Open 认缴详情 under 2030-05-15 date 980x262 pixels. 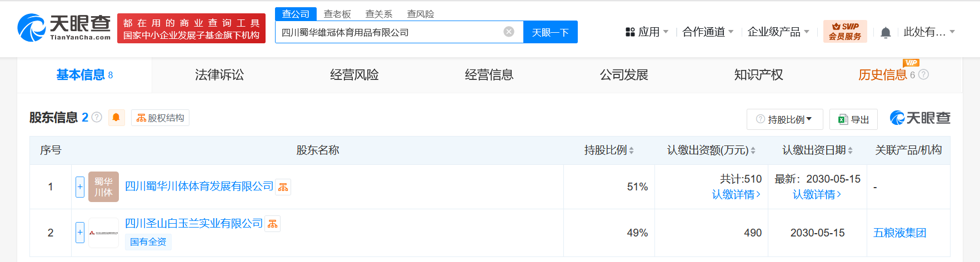click(817, 195)
